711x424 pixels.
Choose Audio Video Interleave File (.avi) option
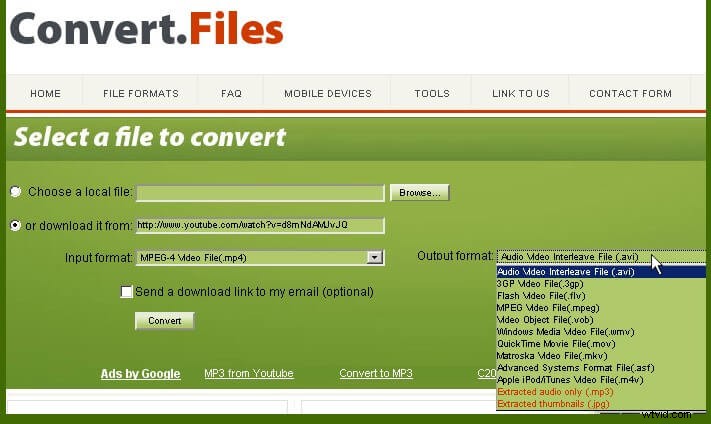[x=601, y=272]
